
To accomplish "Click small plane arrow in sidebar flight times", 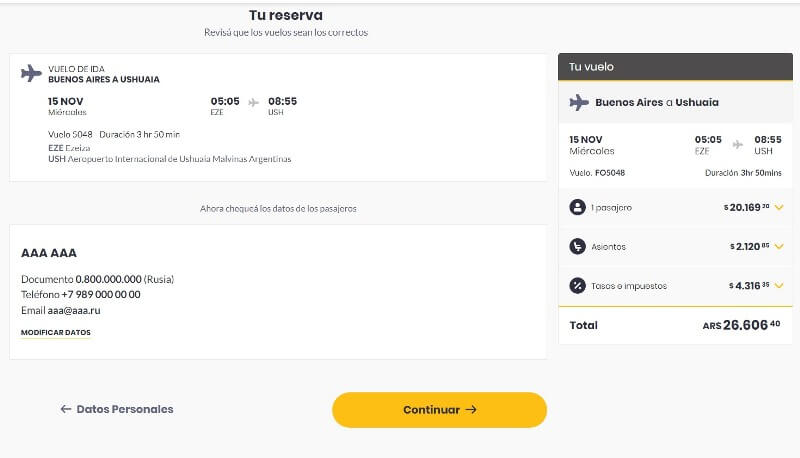I will pos(738,145).
